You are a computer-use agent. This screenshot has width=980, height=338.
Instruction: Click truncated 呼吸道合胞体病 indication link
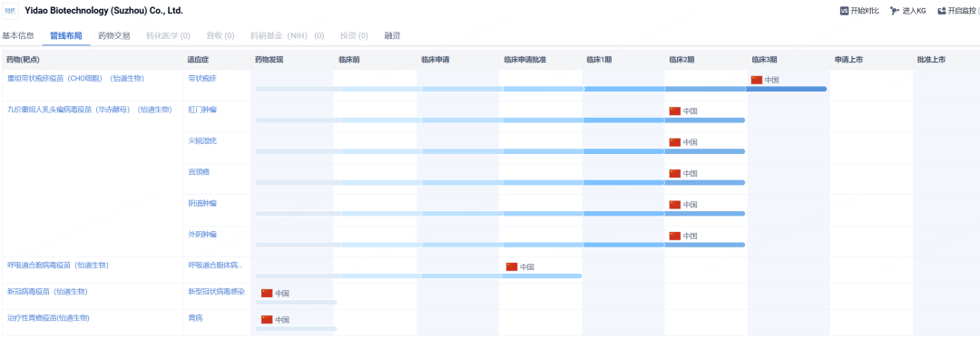[216, 265]
